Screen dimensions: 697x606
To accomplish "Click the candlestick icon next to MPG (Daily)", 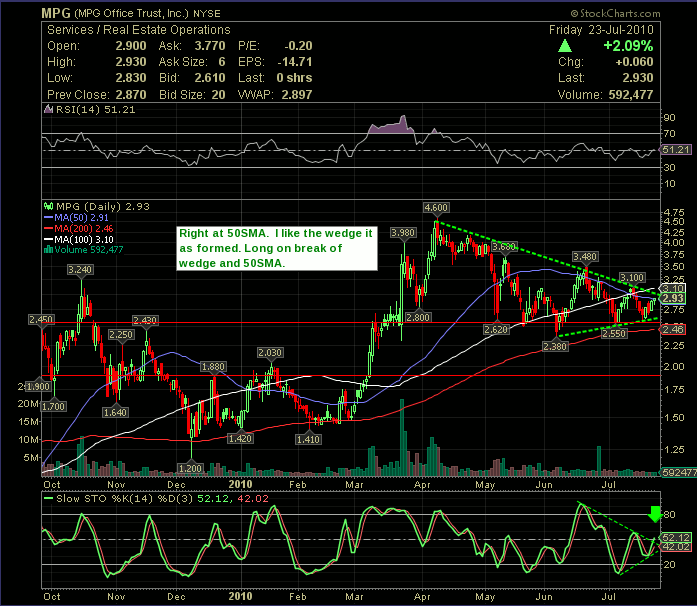I will tap(48, 206).
